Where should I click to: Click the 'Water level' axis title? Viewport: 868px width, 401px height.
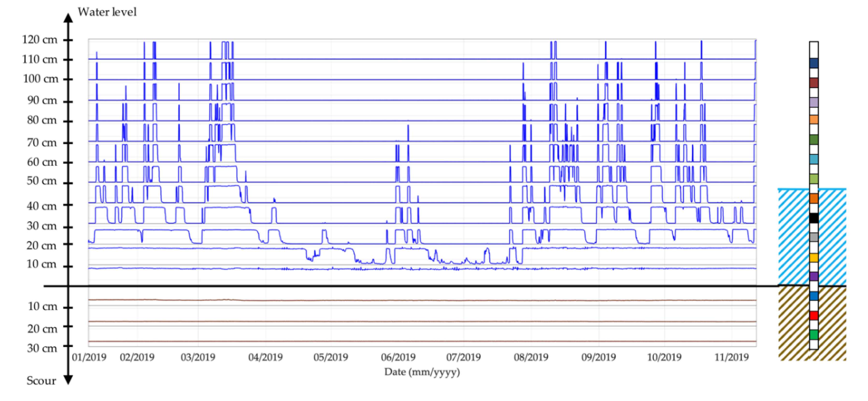(x=107, y=12)
